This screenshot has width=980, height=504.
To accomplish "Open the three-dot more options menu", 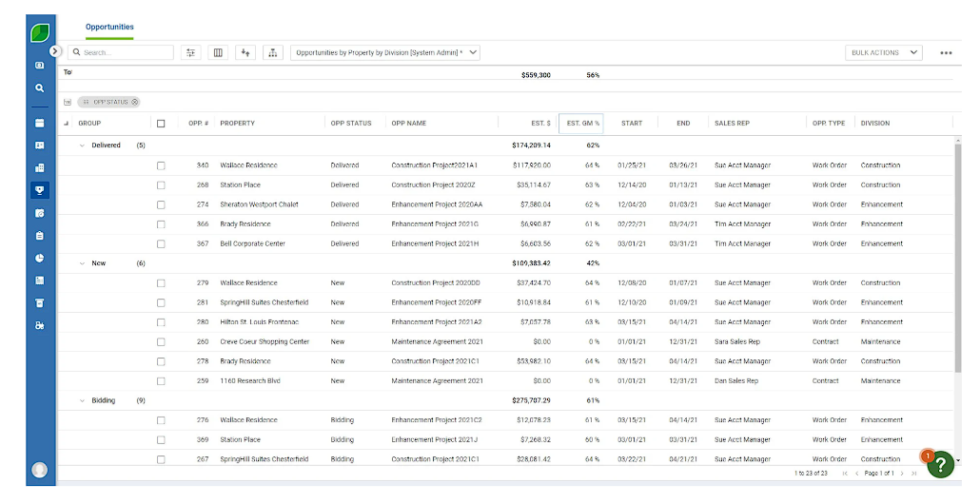I will coord(946,53).
